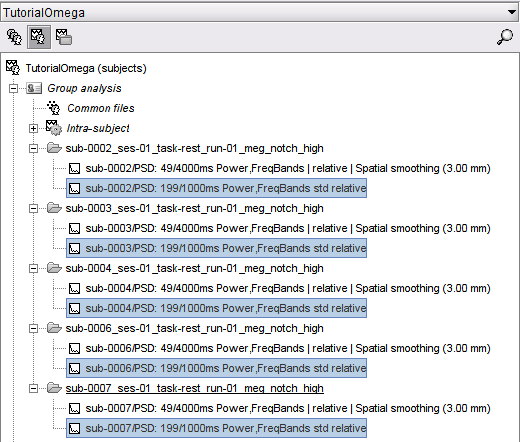This screenshot has width=520, height=442.
Task: Select sub-0004_ses-01_task-rest_run-01_meg_notch_high folder
Action: pos(194,268)
